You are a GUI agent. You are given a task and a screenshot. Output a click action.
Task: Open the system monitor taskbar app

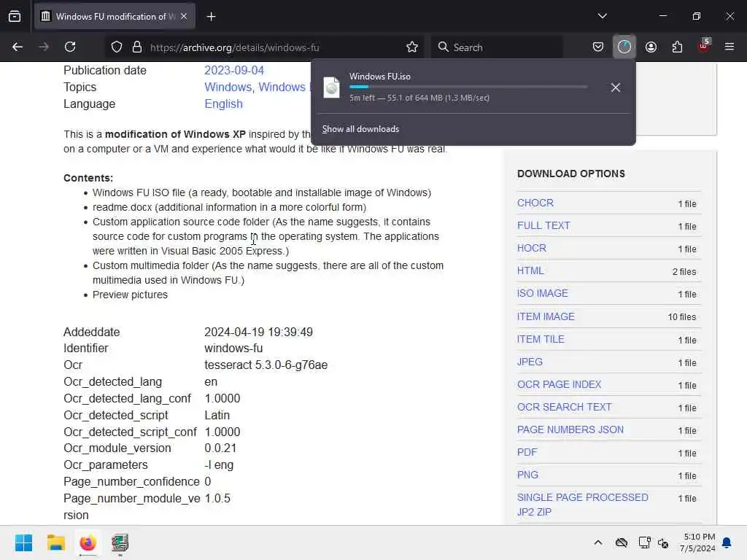120,542
